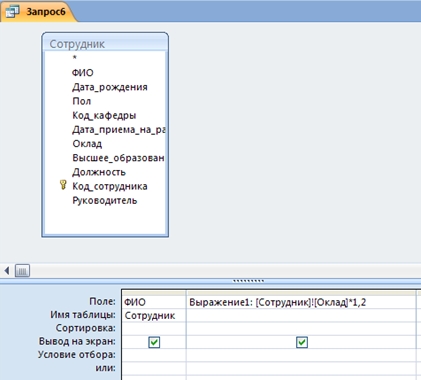Screen dimensions: 421x380
Task: Select the Высшее_образован field
Action: coord(118,158)
